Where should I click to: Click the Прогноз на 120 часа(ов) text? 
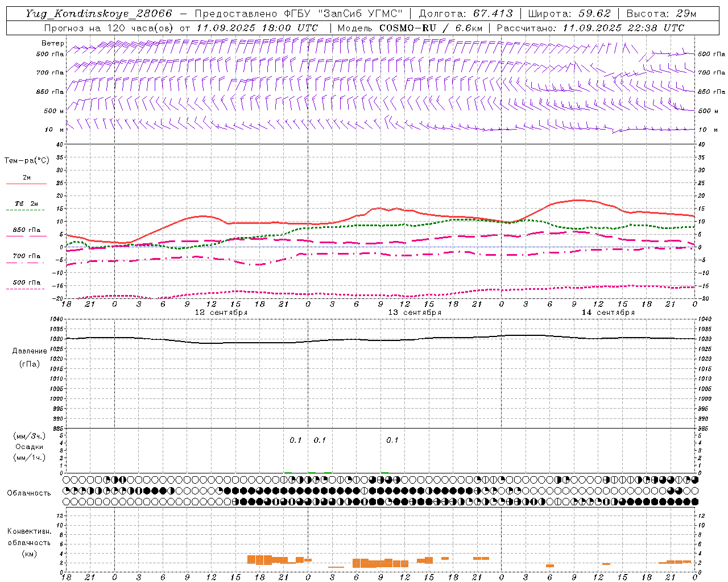pyautogui.click(x=109, y=28)
